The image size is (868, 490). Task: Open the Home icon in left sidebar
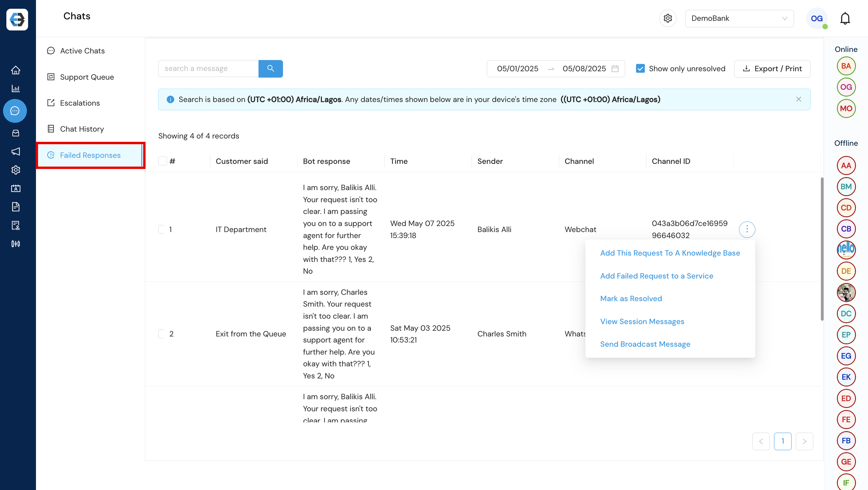pos(16,70)
